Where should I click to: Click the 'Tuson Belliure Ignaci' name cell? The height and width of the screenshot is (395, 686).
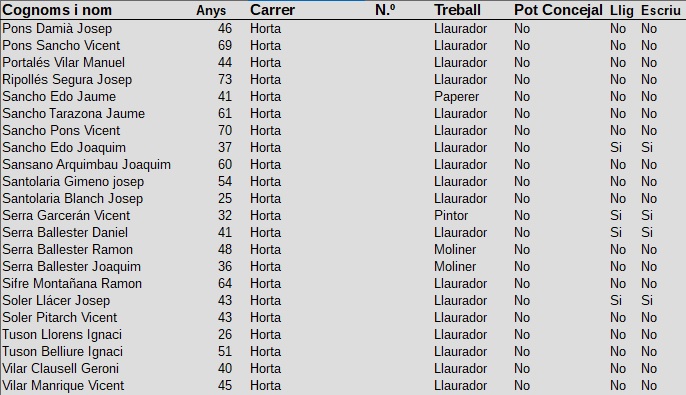63,352
